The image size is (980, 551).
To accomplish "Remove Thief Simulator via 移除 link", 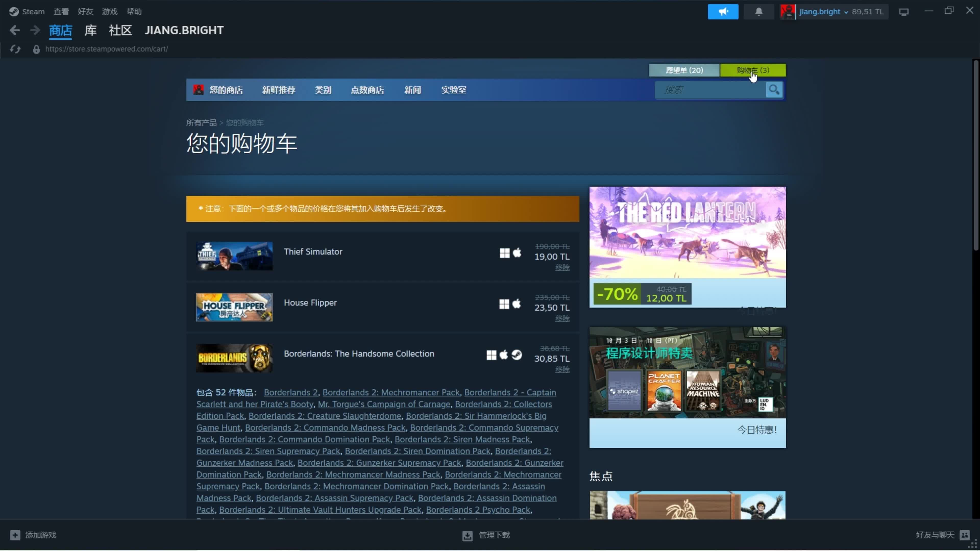I will pos(562,267).
